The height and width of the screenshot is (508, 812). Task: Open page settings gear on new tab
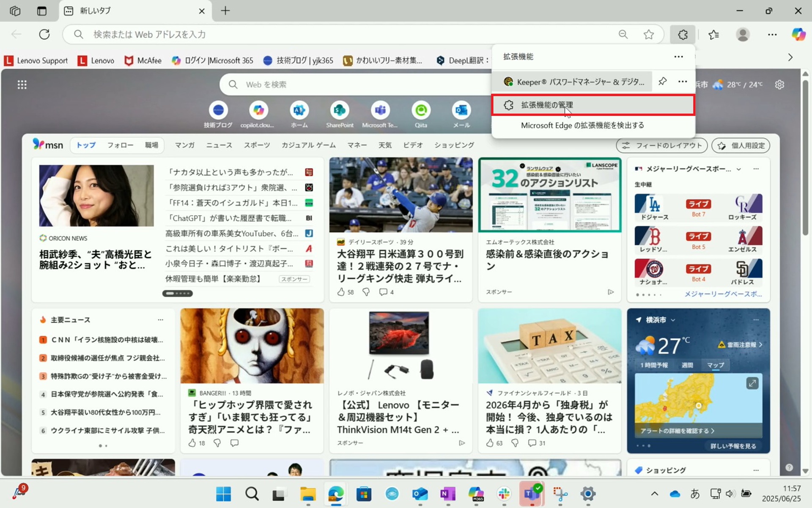coord(779,85)
